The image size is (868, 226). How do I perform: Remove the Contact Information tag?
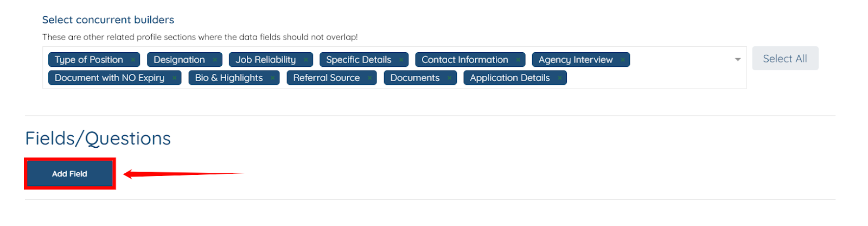point(519,60)
